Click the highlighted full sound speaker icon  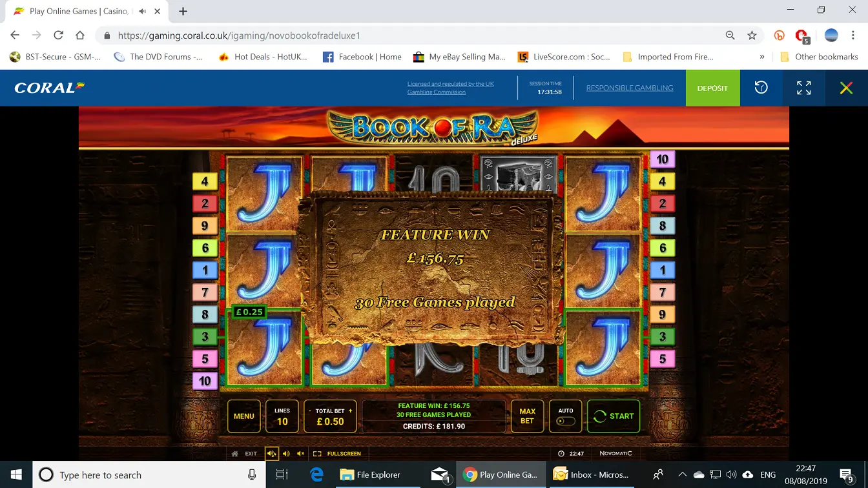pos(272,454)
